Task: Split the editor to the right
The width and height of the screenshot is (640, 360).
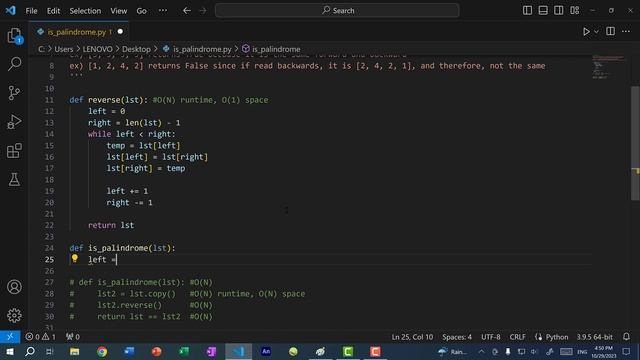Action: click(610, 31)
